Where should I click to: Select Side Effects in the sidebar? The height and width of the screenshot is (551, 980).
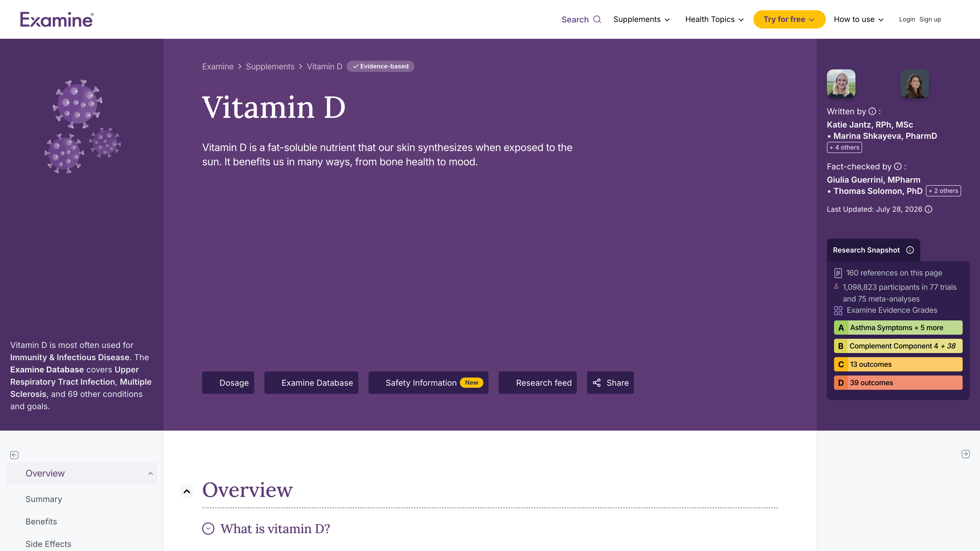pyautogui.click(x=48, y=544)
